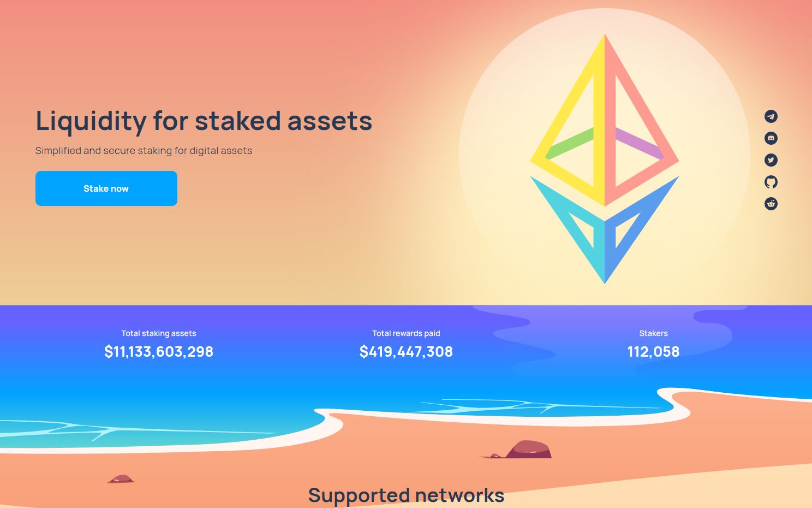Visit the GitHub repository icon

(771, 182)
